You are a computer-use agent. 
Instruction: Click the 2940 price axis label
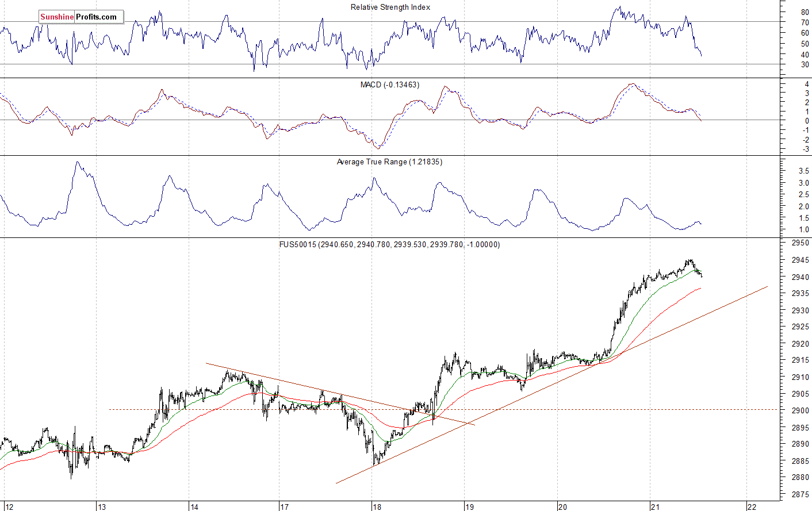pos(800,277)
